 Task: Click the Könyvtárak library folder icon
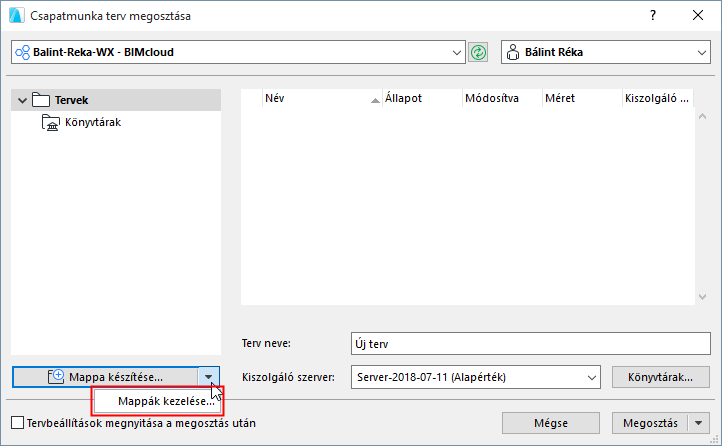click(x=51, y=122)
